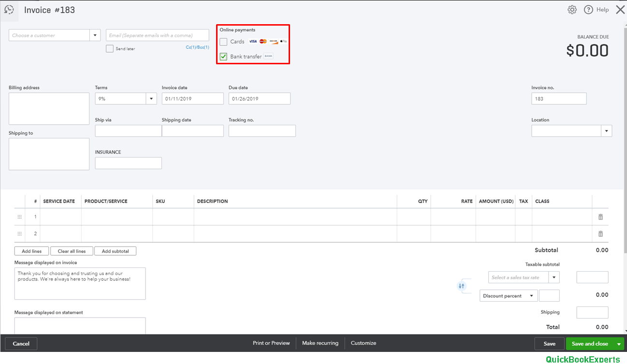Enable the Cards payment checkbox
Screen dimensions: 627x364
[x=223, y=41]
